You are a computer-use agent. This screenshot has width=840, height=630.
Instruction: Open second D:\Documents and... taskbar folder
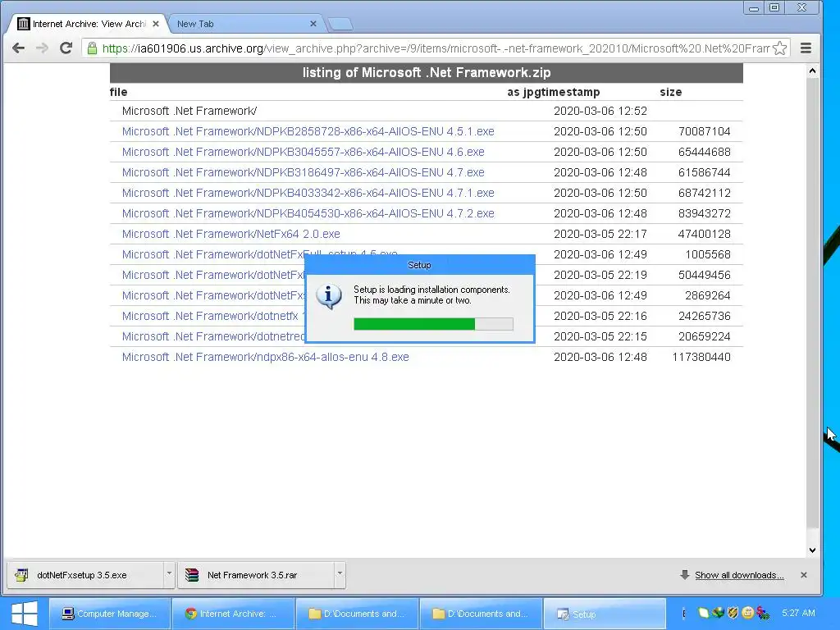[x=481, y=614]
